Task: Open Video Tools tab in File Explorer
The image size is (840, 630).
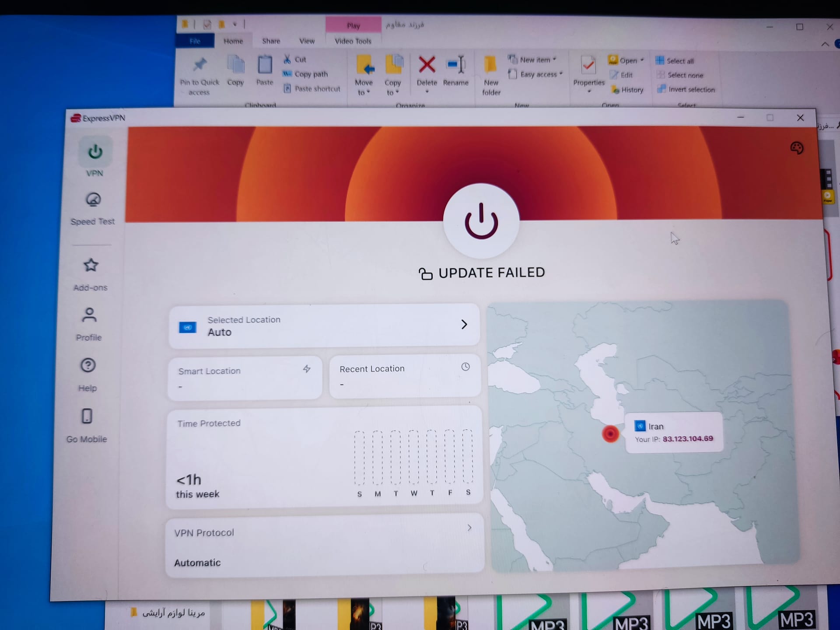Action: [353, 41]
